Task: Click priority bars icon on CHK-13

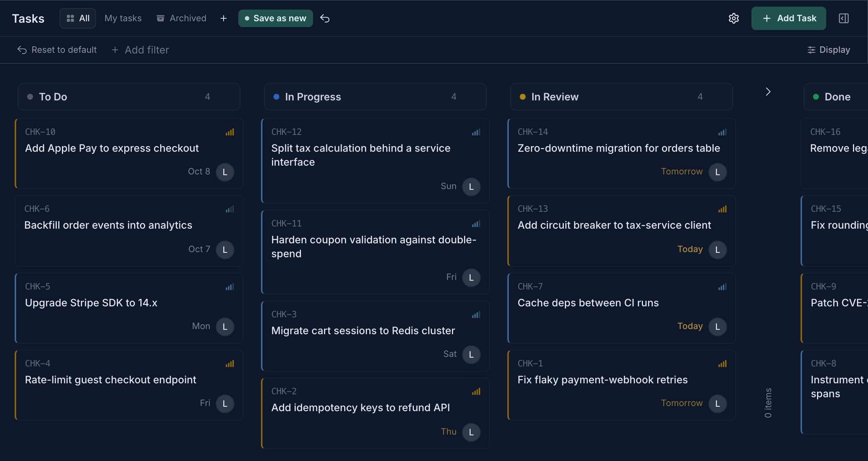Action: (722, 209)
